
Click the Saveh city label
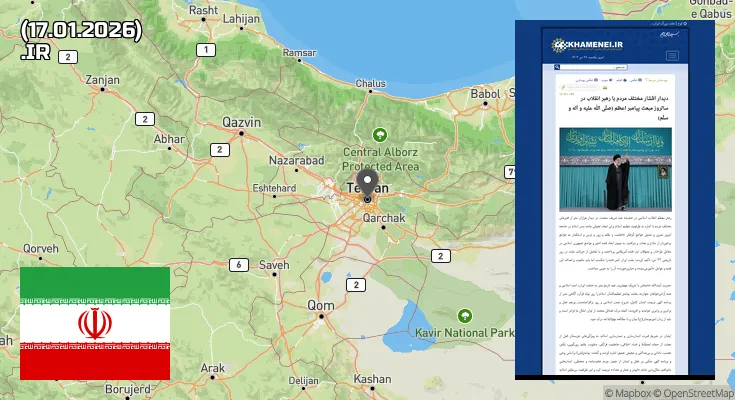[273, 264]
